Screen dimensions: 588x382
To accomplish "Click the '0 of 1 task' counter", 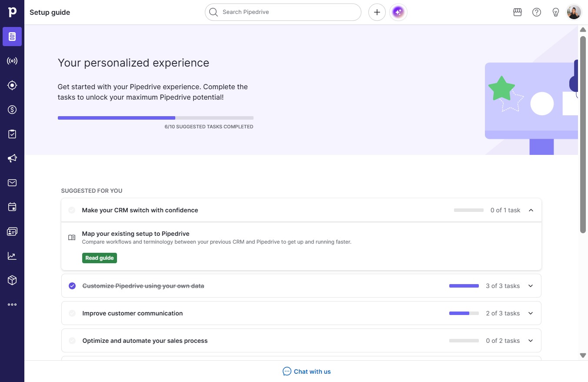I will click(x=505, y=210).
